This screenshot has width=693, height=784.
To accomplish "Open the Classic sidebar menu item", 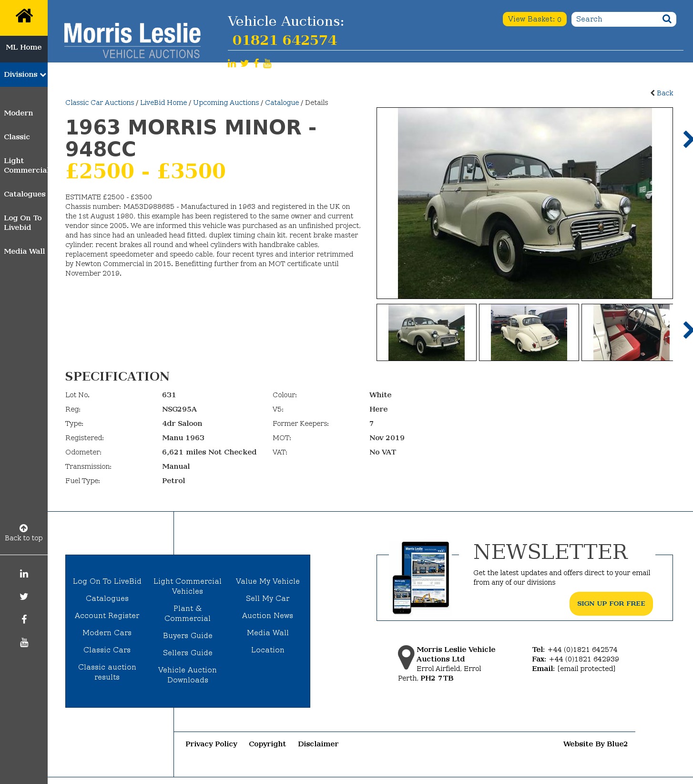I will [x=17, y=137].
